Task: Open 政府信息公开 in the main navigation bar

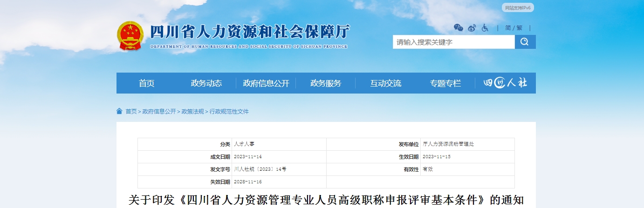Action: pos(266,83)
